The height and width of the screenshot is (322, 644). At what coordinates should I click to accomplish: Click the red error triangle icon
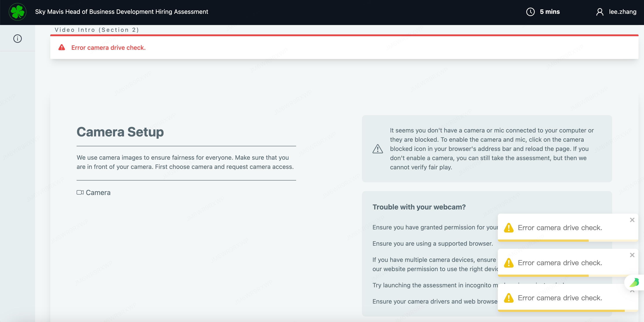click(x=62, y=47)
